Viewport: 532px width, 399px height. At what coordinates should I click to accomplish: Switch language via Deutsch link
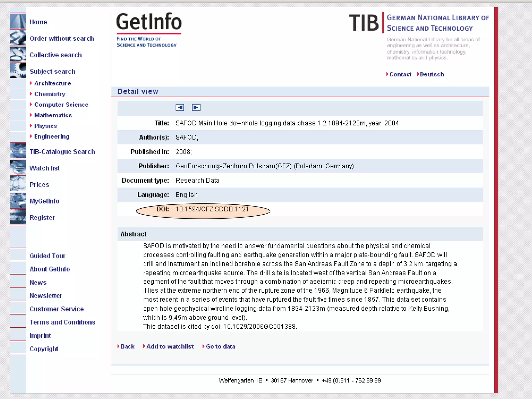[x=432, y=75]
